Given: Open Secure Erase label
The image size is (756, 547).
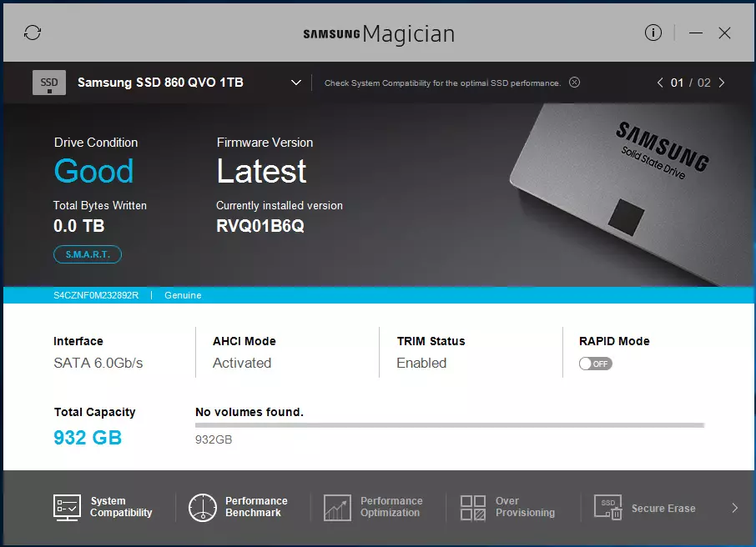Looking at the screenshot, I should [663, 509].
